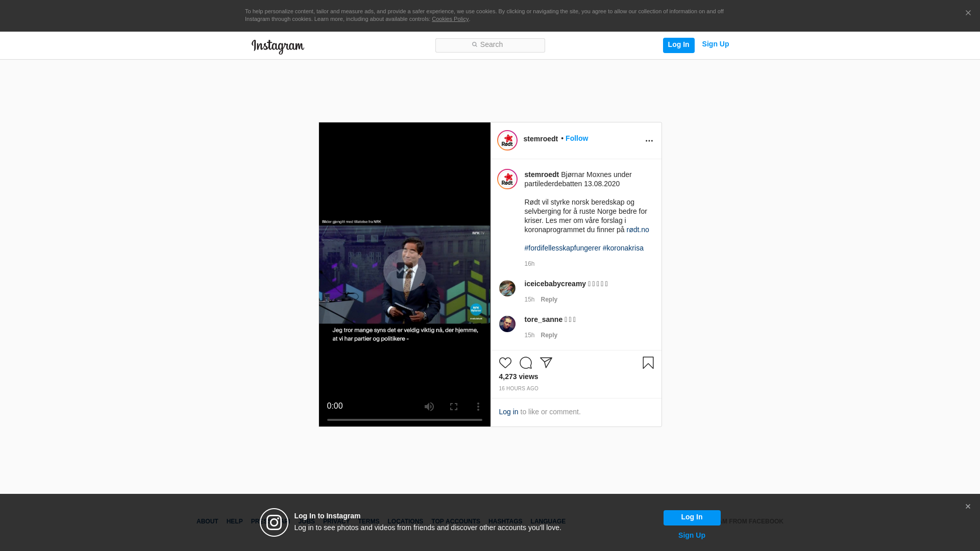The height and width of the screenshot is (551, 980).
Task: Share post via paper plane icon
Action: pos(546,363)
